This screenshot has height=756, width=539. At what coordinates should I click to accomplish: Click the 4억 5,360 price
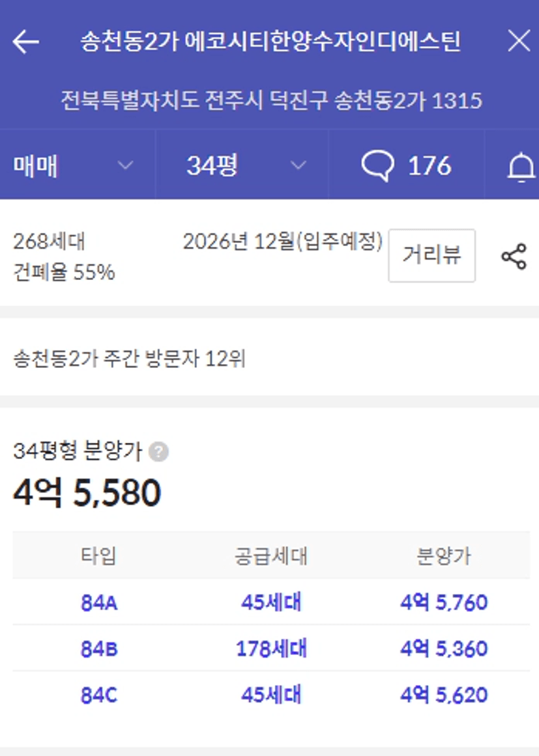(444, 649)
